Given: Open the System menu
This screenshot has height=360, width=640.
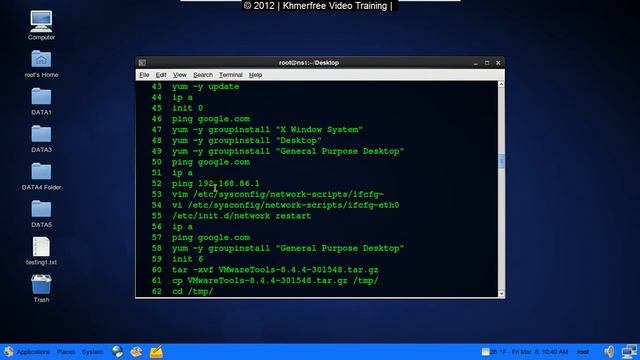Looking at the screenshot, I should (x=92, y=351).
